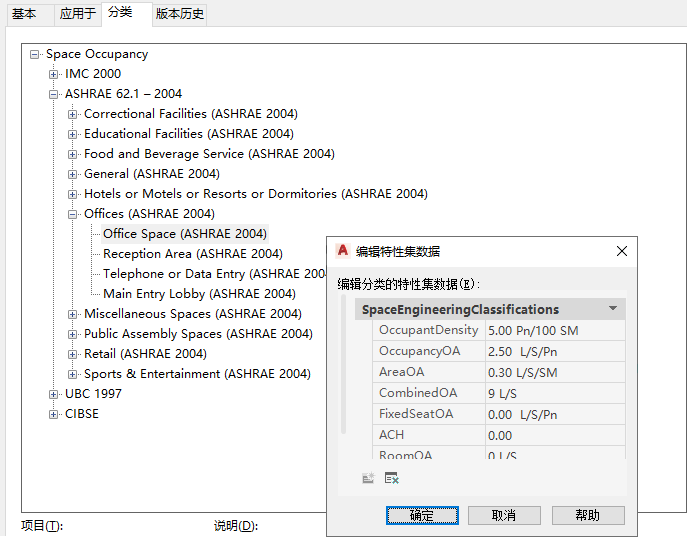This screenshot has height=556, width=696.
Task: Select the Space Occupancy label
Action: [97, 54]
